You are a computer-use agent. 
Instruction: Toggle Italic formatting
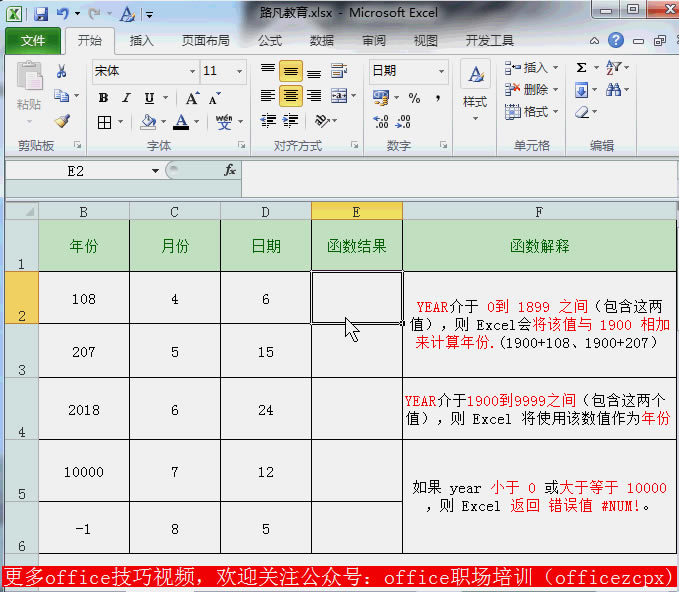[126, 98]
